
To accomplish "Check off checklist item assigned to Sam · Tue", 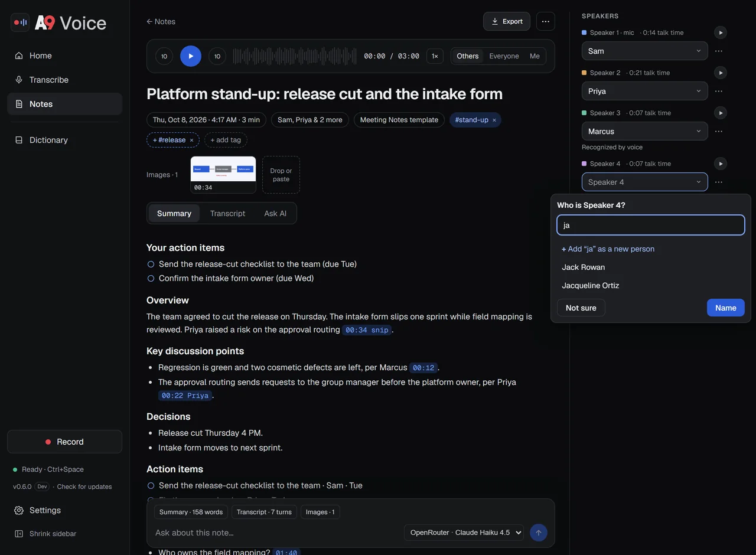I will pos(151,486).
